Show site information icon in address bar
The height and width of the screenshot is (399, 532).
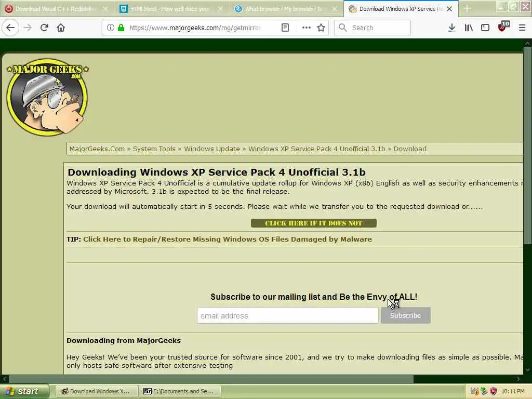tap(110, 28)
